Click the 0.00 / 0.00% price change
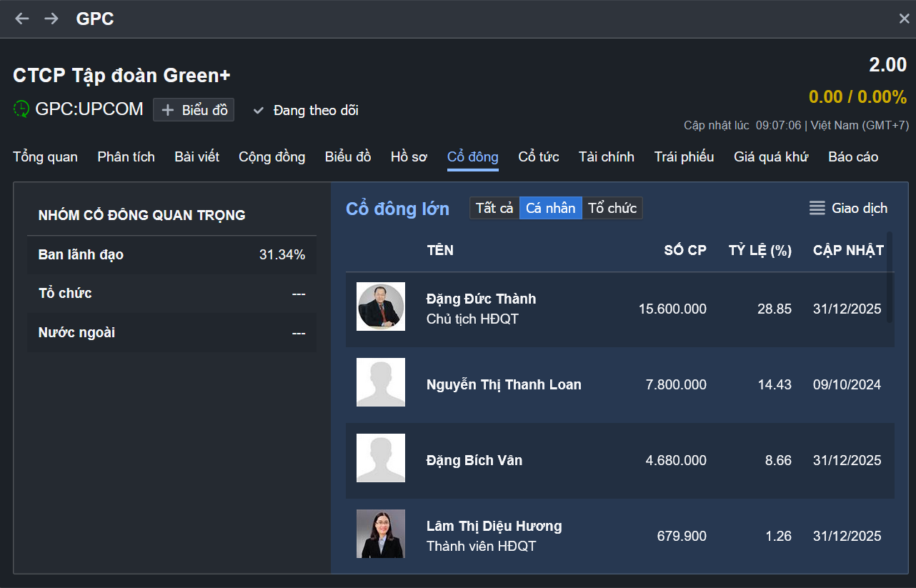Viewport: 916px width, 588px height. click(x=857, y=96)
